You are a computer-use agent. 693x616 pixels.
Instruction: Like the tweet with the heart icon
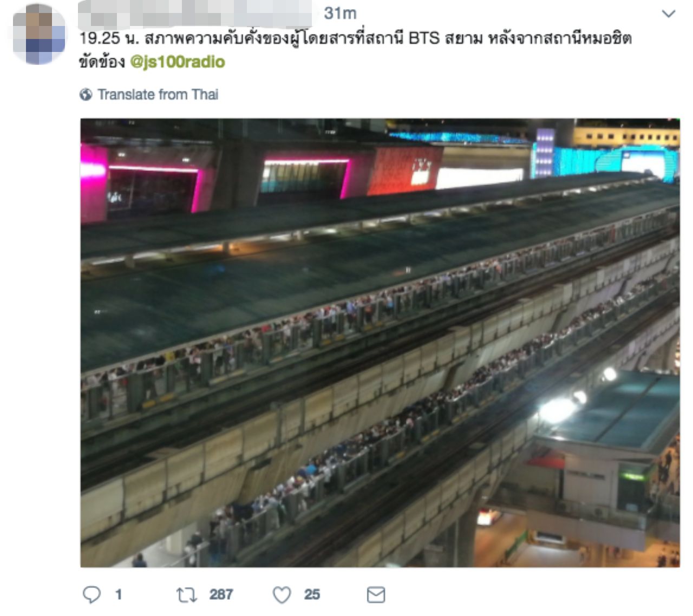pyautogui.click(x=282, y=595)
